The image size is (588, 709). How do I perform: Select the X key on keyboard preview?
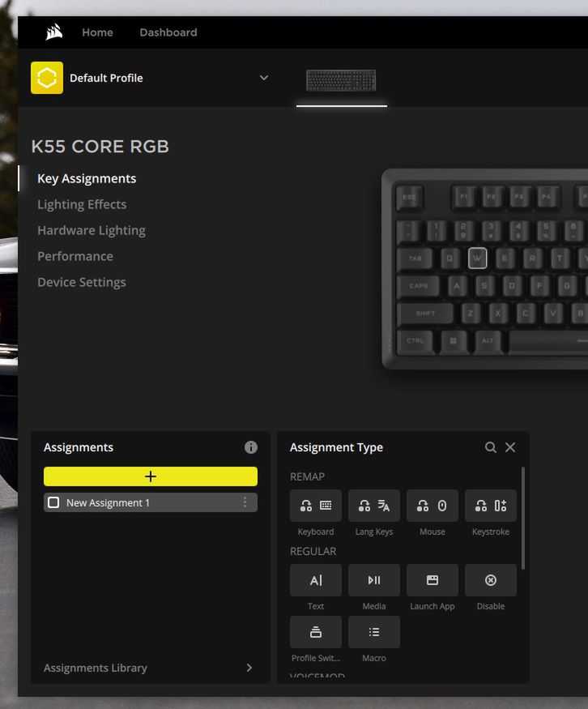498,314
